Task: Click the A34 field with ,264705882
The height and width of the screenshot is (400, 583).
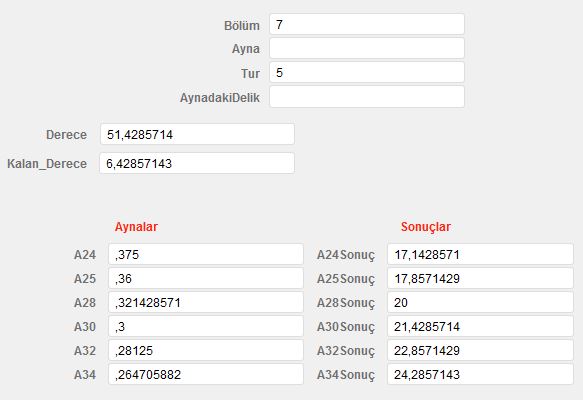Action: [206, 374]
